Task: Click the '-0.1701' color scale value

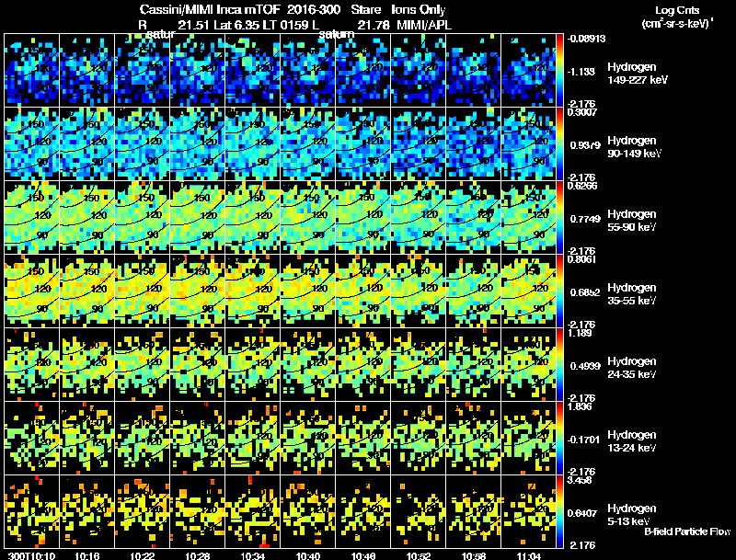Action: coord(583,440)
